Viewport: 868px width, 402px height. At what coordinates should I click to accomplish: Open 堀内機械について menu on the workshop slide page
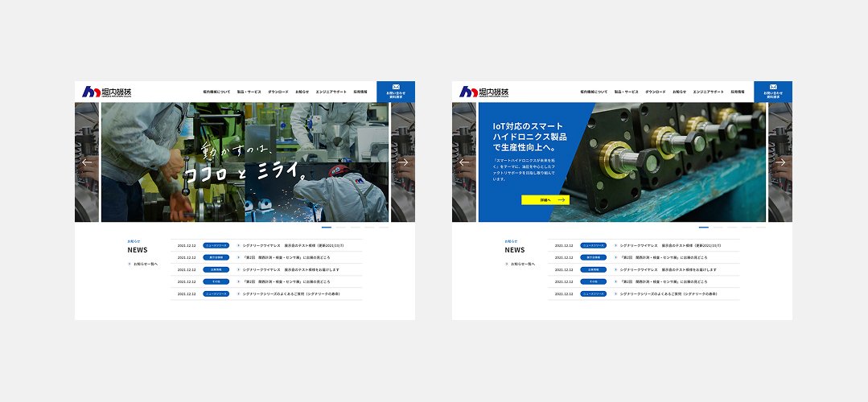coord(216,92)
